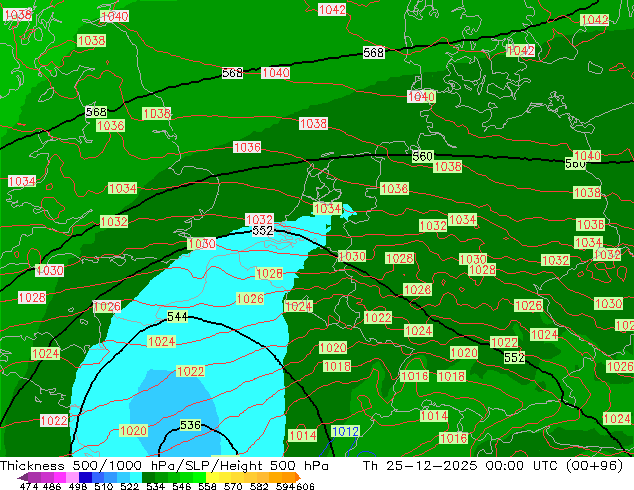Select the 544 height contour label

[178, 317]
